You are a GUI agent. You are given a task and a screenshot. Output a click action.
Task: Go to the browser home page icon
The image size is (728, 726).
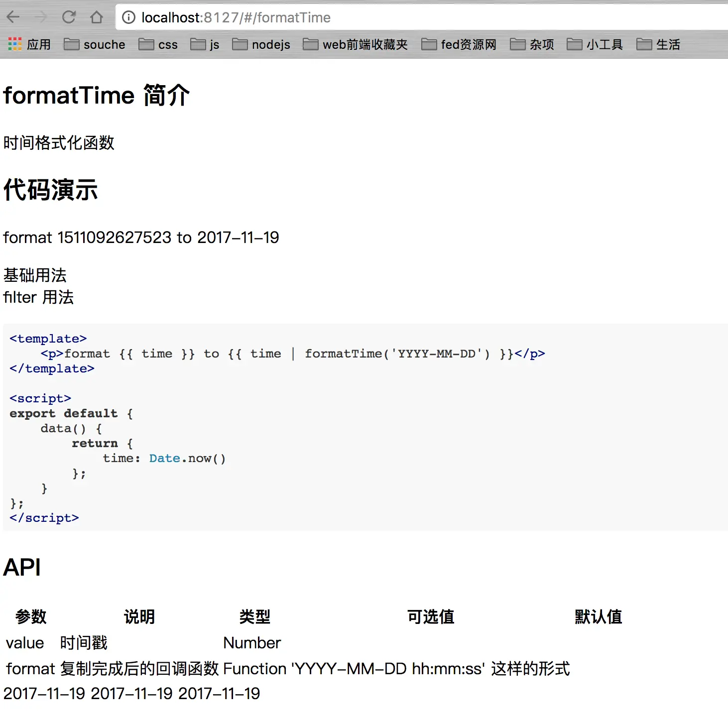point(97,17)
